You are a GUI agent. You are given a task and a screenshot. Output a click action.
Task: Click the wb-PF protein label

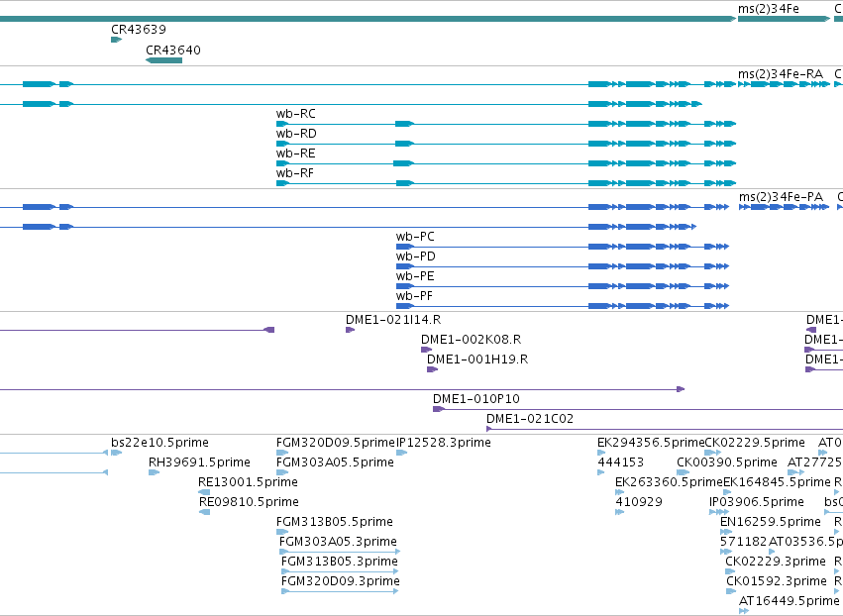(x=414, y=296)
